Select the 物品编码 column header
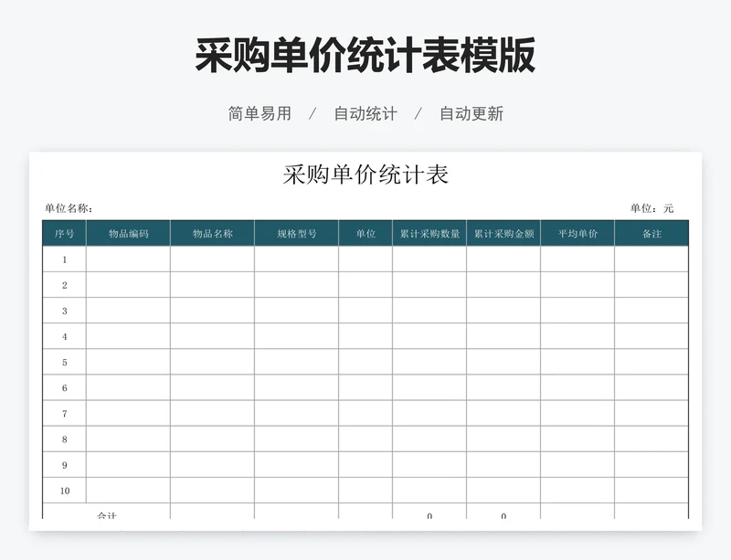This screenshot has height=560, width=731. point(128,233)
